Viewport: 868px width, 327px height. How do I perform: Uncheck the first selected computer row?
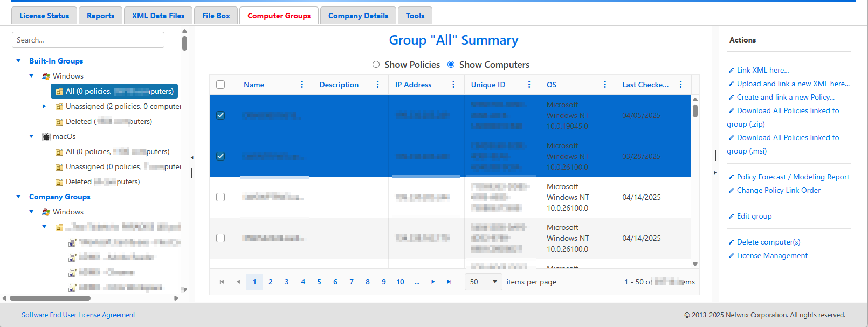click(x=221, y=115)
